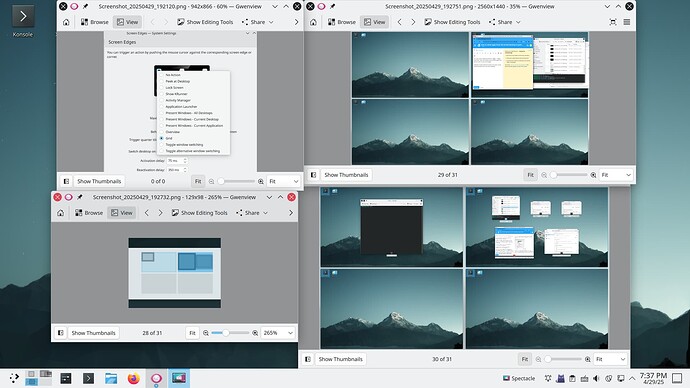The image size is (690, 388).
Task: Open Firefox from the taskbar
Action: (133, 378)
